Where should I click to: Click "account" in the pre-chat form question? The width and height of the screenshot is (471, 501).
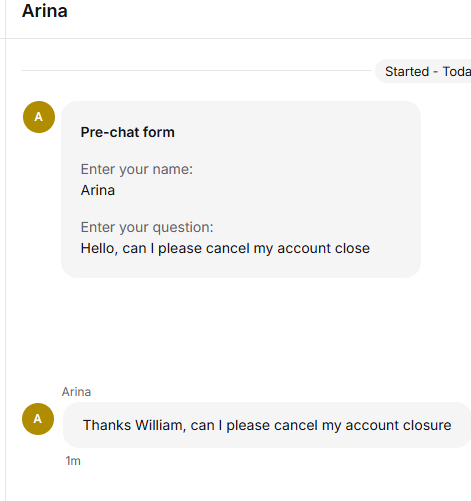304,249
